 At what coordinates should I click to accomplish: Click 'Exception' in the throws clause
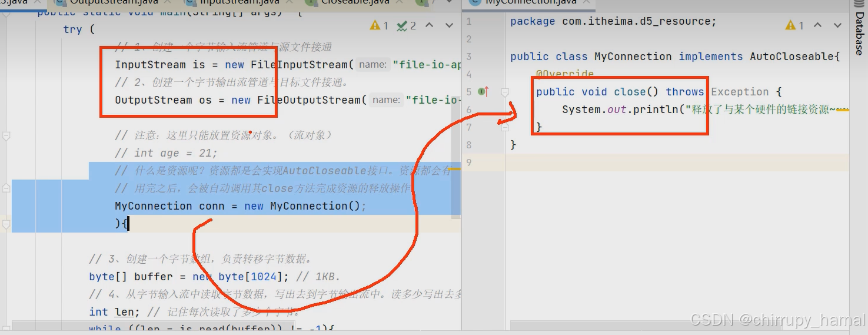pyautogui.click(x=740, y=92)
